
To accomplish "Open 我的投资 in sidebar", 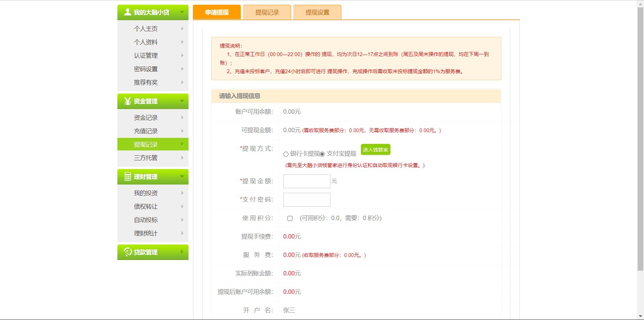I will click(146, 193).
